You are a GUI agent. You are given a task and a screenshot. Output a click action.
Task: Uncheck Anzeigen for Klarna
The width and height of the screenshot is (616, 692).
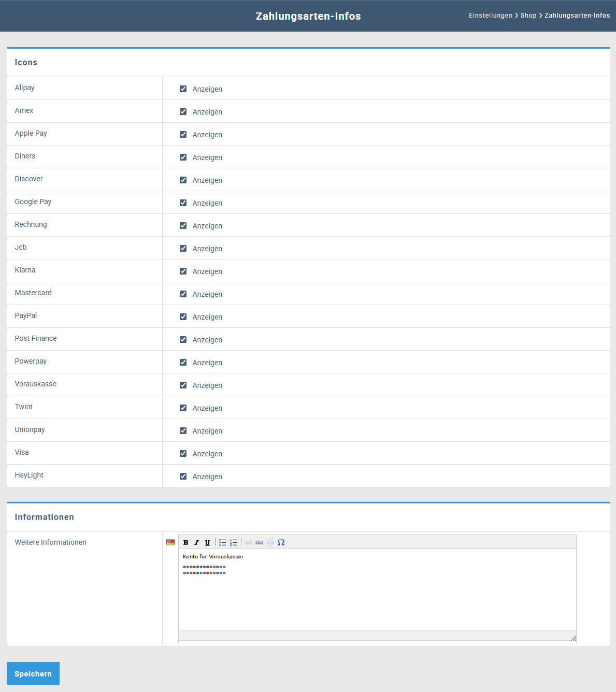[183, 271]
